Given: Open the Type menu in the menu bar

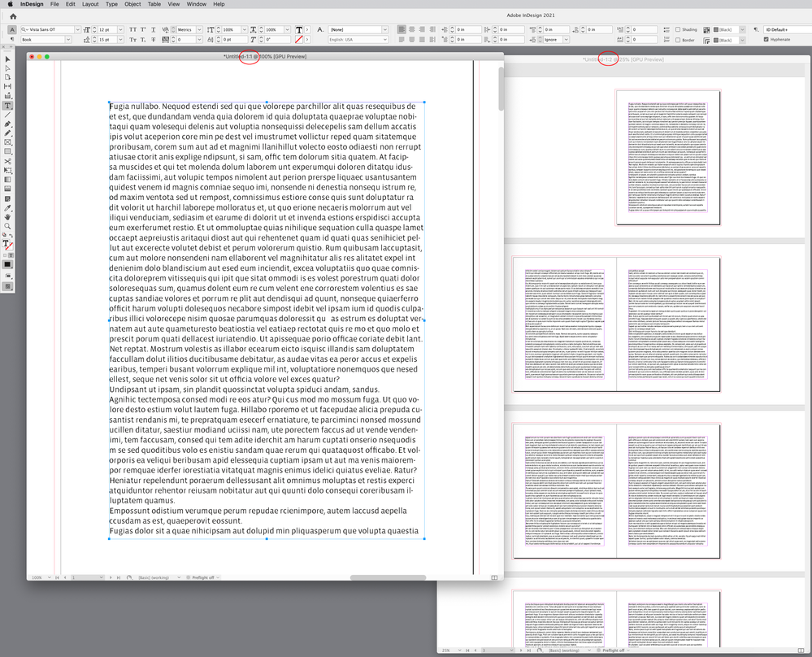Looking at the screenshot, I should 111,4.
